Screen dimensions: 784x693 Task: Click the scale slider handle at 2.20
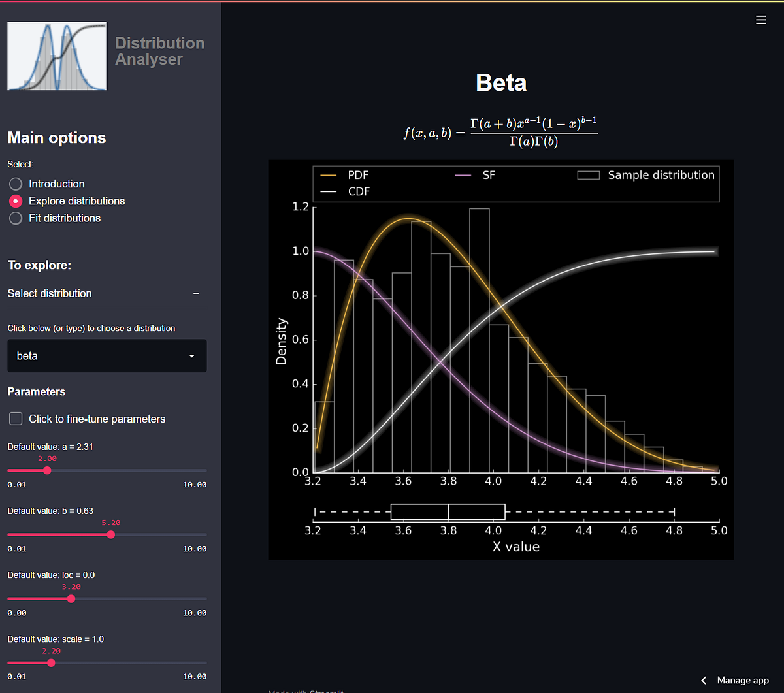pos(51,662)
